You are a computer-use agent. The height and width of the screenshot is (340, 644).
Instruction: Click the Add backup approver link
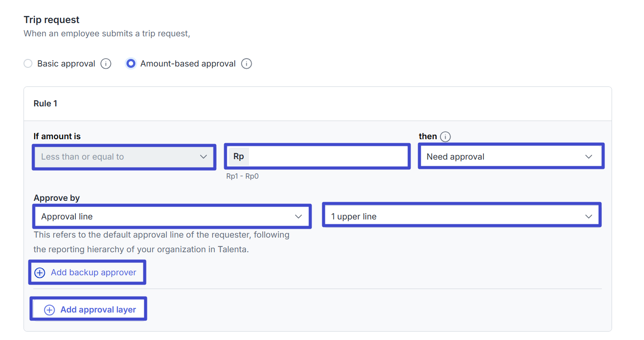(93, 273)
